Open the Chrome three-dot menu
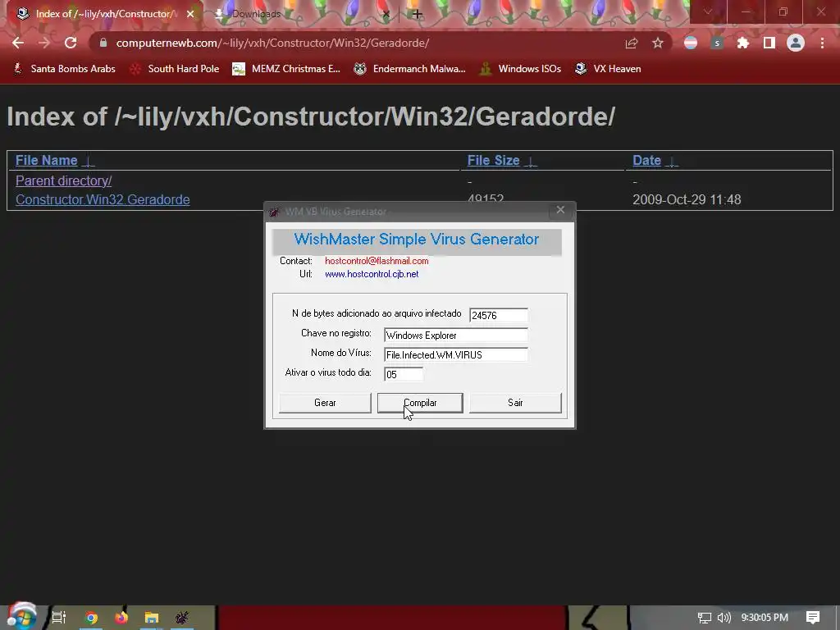This screenshot has height=630, width=840. pos(822,43)
